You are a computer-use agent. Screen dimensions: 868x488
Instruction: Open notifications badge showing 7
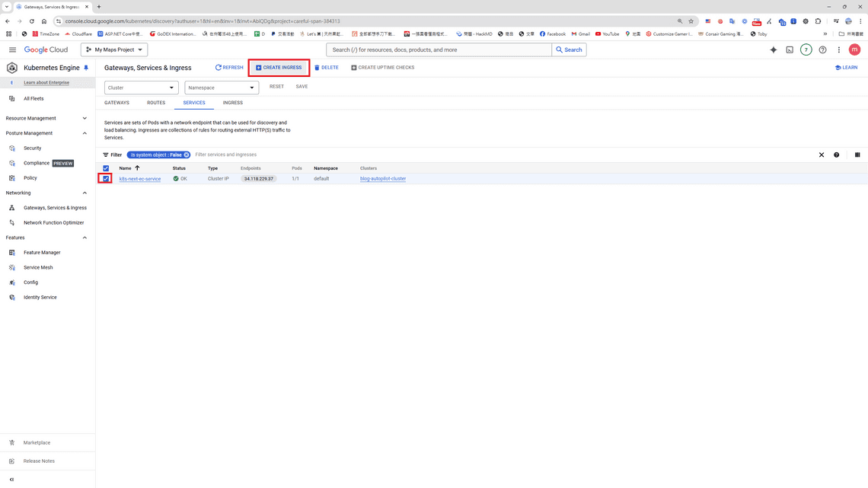click(806, 49)
